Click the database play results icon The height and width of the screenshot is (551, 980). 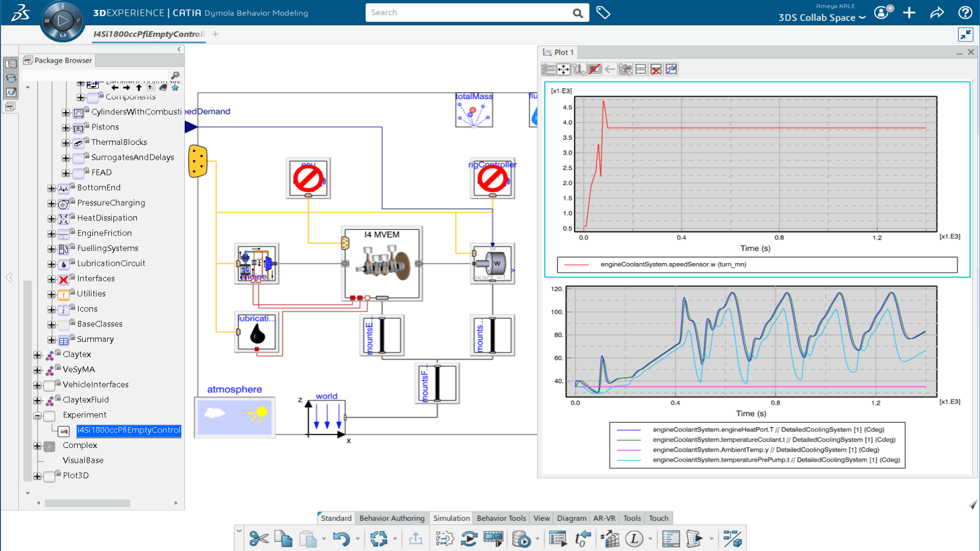[x=521, y=538]
